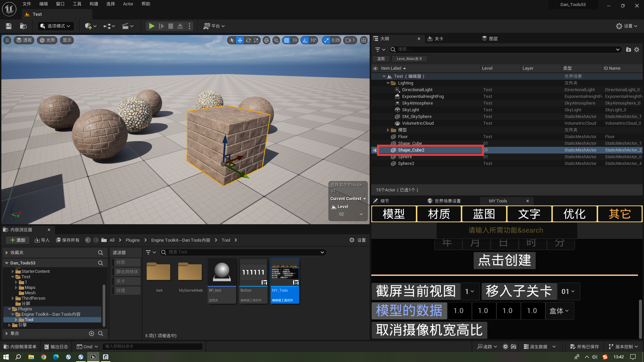644x362 pixels.
Task: Open the 透视 perspective view menu
Action: 24,40
